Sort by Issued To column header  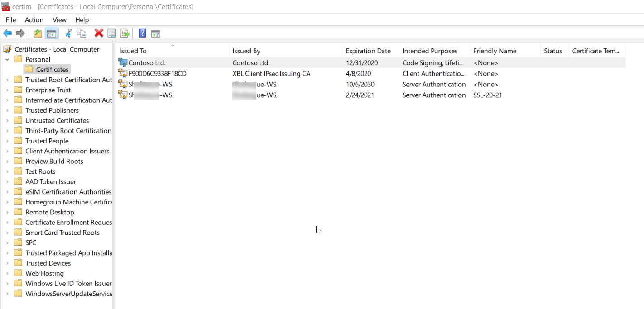[x=173, y=51]
